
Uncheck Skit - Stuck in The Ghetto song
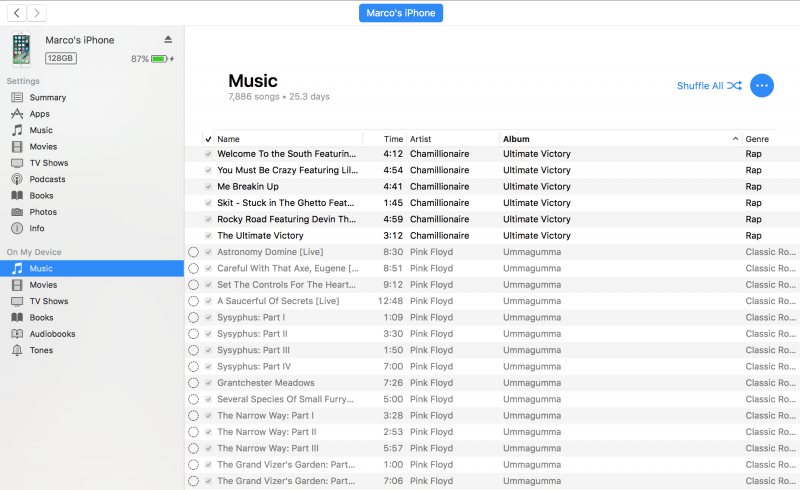(x=208, y=203)
